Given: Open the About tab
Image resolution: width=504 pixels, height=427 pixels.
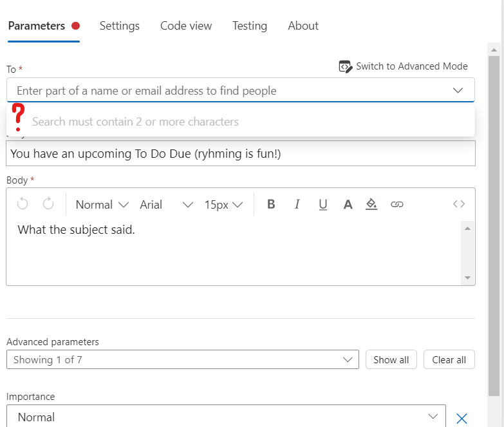Looking at the screenshot, I should pos(303,26).
